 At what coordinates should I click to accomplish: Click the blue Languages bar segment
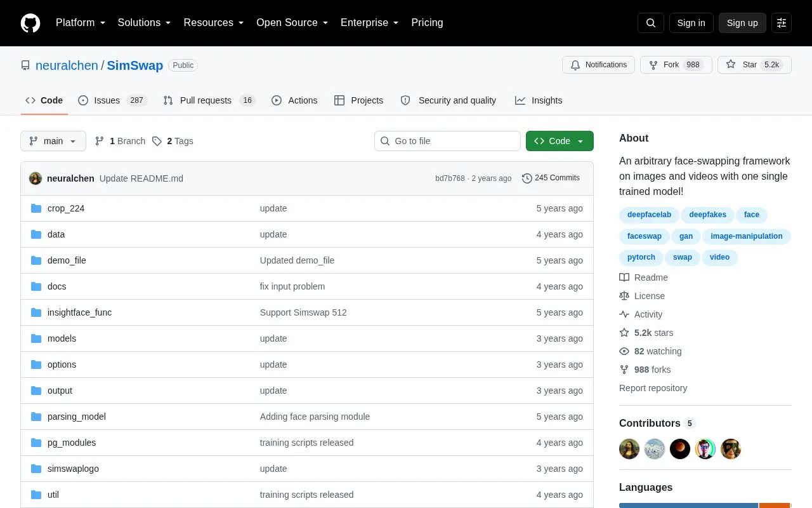pos(688,505)
